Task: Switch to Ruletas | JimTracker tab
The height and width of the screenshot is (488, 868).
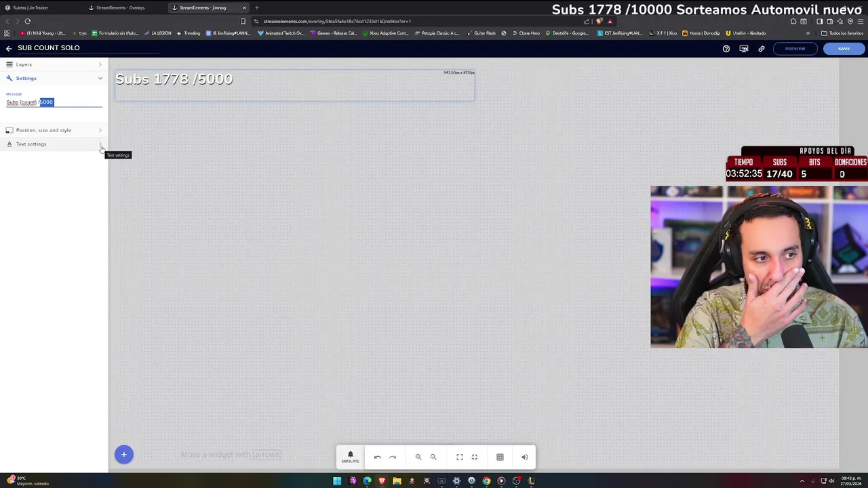Action: 41,8
